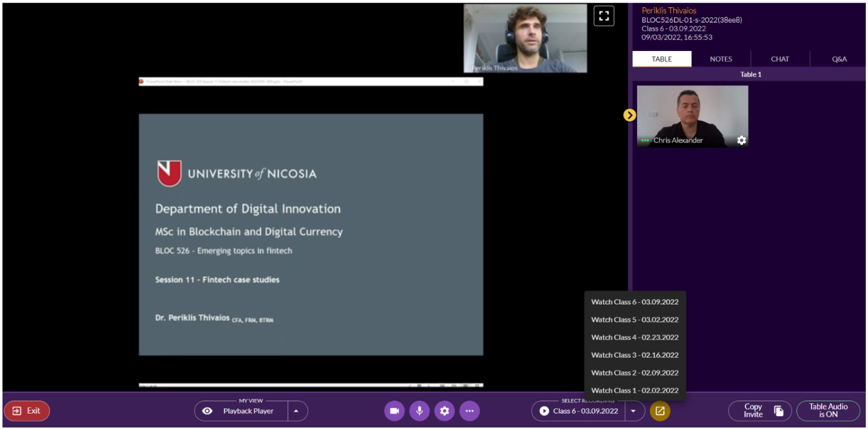The height and width of the screenshot is (429, 868).
Task: Toggle the eye icon in My View
Action: click(208, 411)
